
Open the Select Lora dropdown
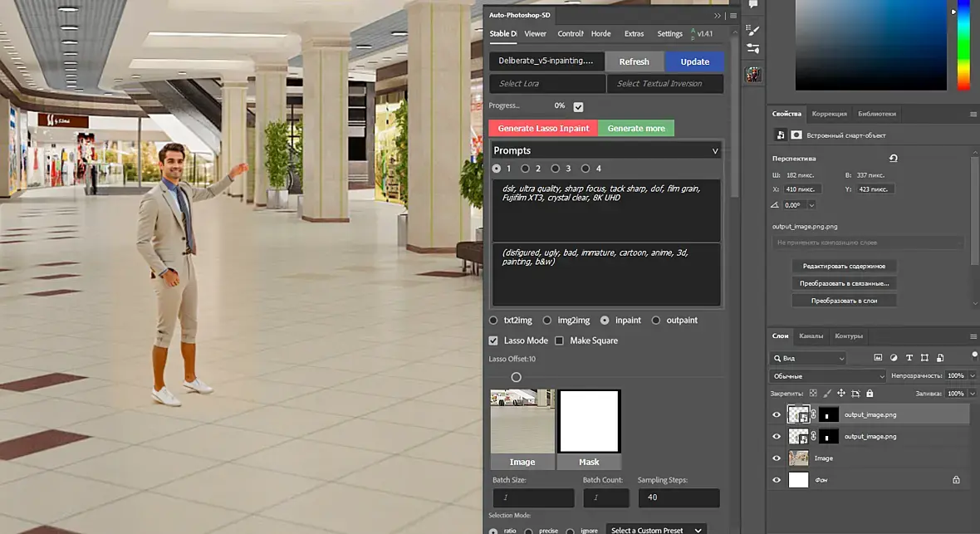[547, 84]
